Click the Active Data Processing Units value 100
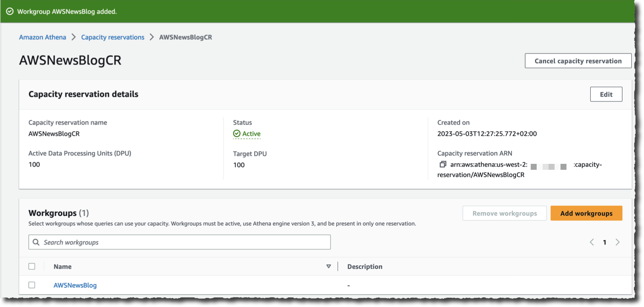 [34, 164]
